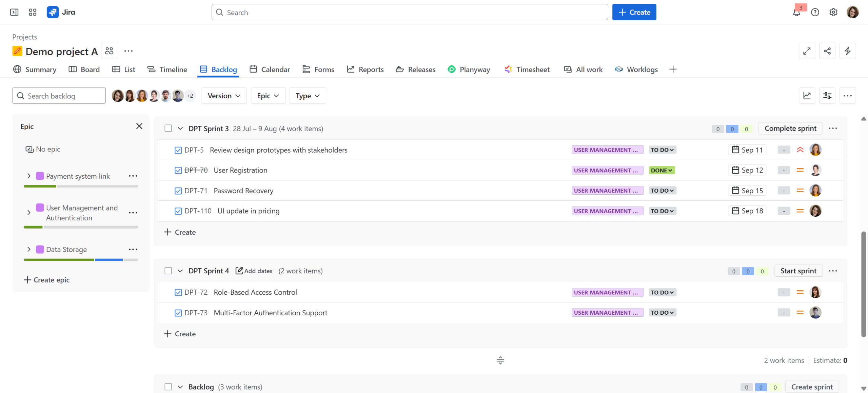Open the Reports tab
The width and height of the screenshot is (868, 393).
[x=365, y=69]
